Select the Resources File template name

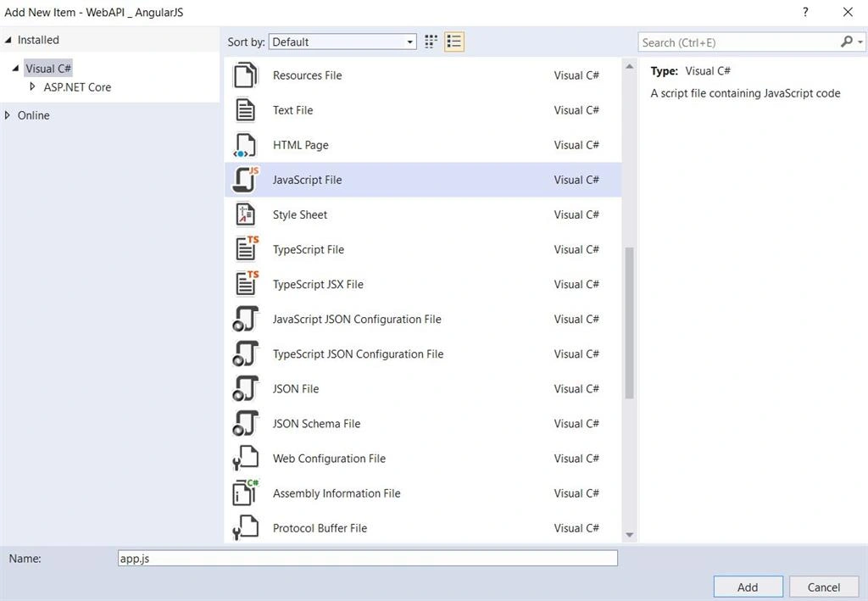pyautogui.click(x=307, y=75)
